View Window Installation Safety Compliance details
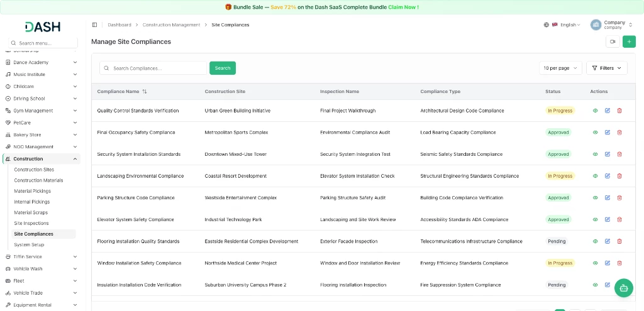 595,263
